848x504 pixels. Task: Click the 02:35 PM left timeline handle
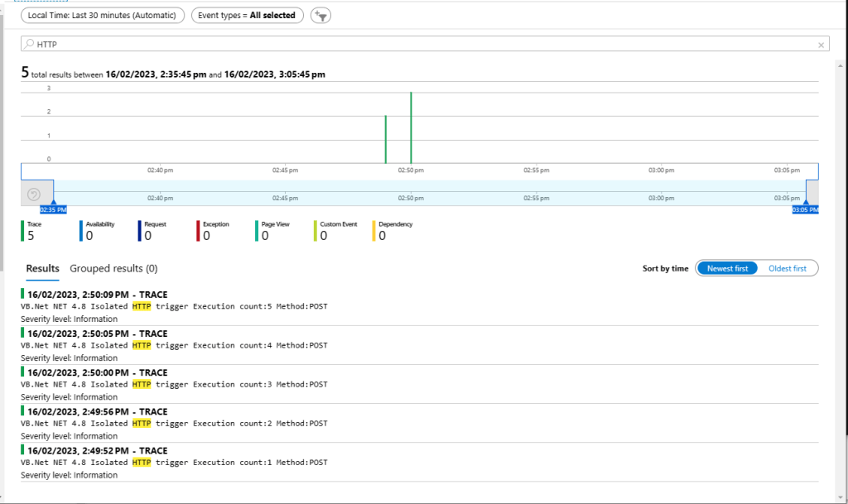click(53, 209)
